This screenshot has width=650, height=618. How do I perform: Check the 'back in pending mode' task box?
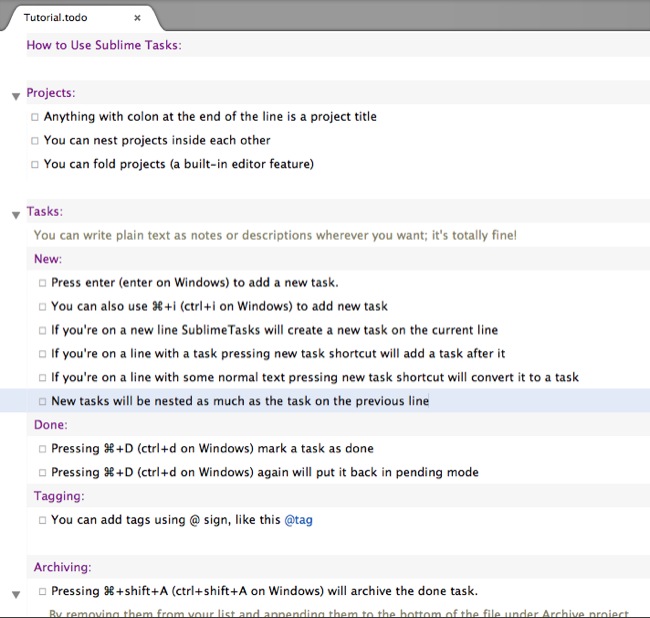[42, 473]
